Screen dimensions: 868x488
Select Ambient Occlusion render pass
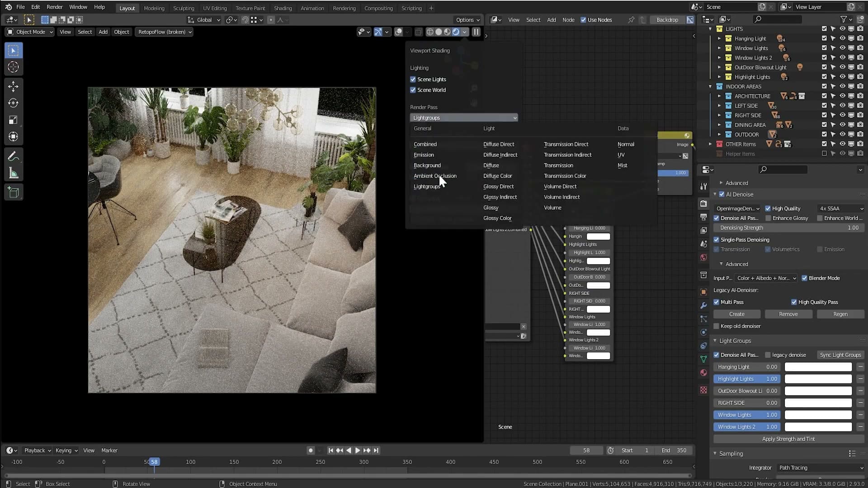[x=435, y=176]
